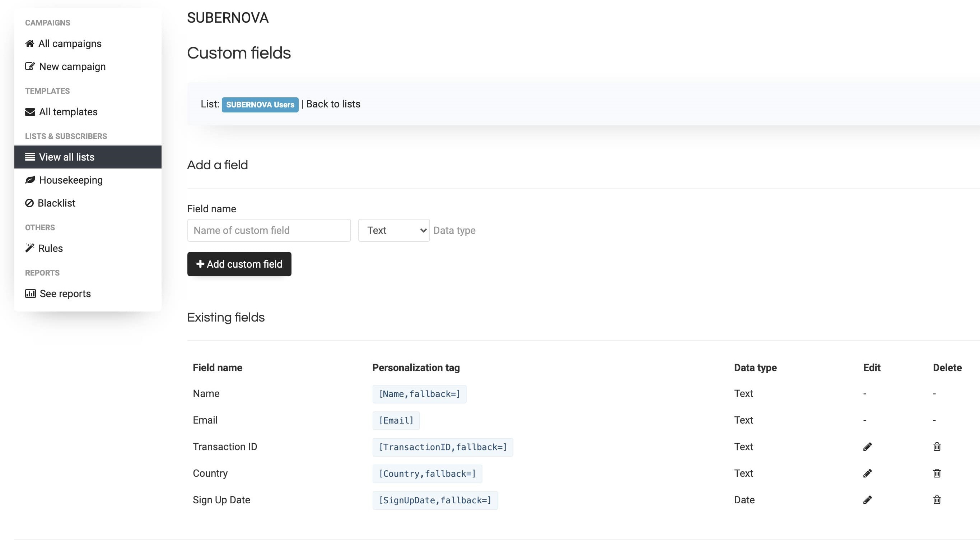Click the Country field name cell

[x=210, y=473]
